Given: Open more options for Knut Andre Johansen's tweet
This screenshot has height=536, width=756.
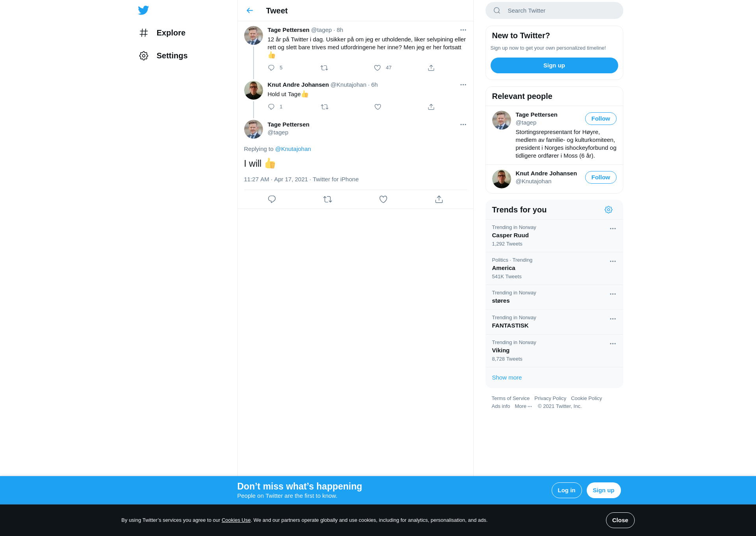Looking at the screenshot, I should [463, 85].
